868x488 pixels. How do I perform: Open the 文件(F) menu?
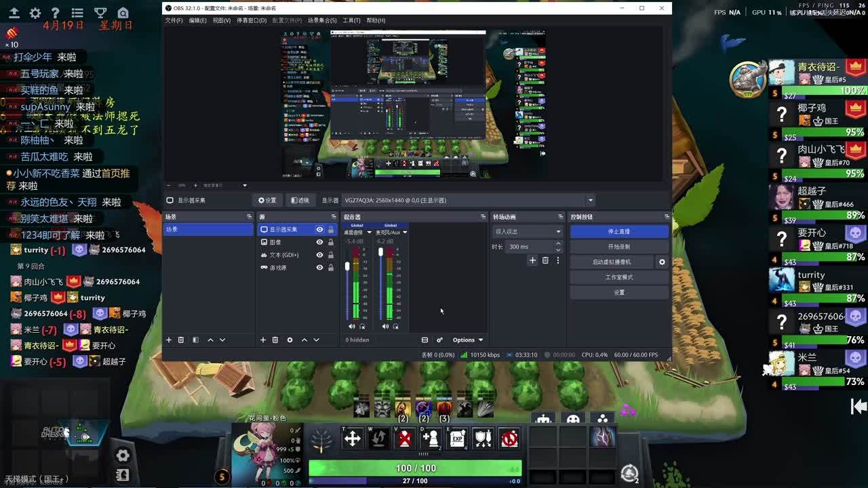174,20
